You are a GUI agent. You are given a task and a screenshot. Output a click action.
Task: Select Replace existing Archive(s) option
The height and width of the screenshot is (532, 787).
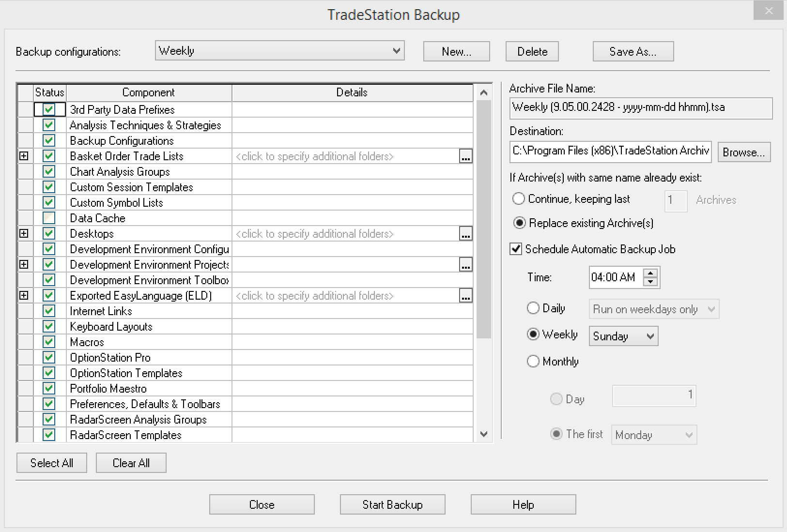pyautogui.click(x=519, y=223)
